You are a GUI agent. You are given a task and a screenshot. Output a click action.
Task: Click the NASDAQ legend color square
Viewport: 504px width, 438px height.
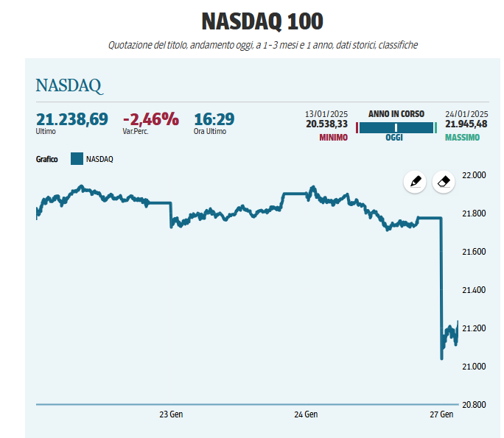(x=77, y=158)
